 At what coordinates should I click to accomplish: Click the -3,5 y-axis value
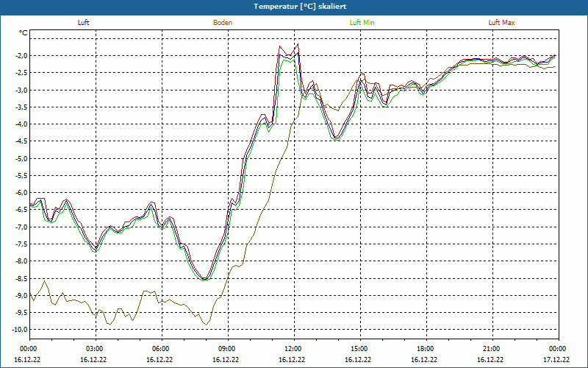click(22, 107)
